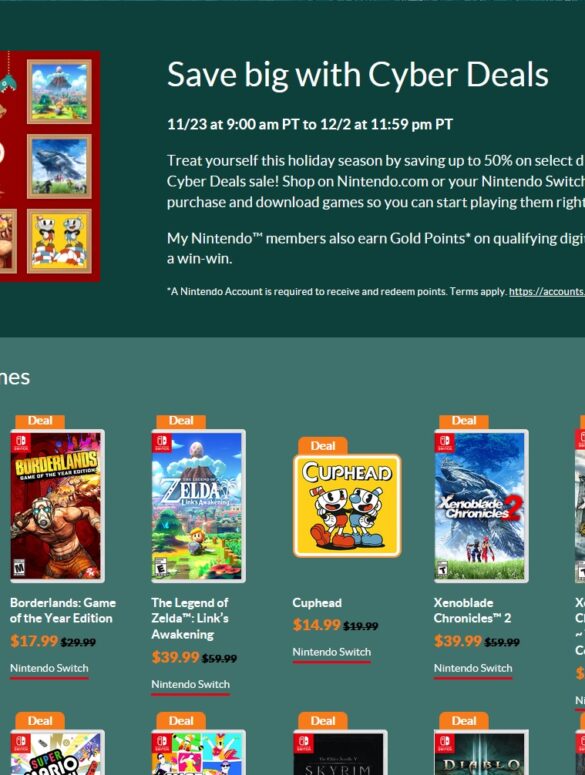Viewport: 585px width, 775px height.
Task: Open the Cuphead title link
Action: click(317, 603)
